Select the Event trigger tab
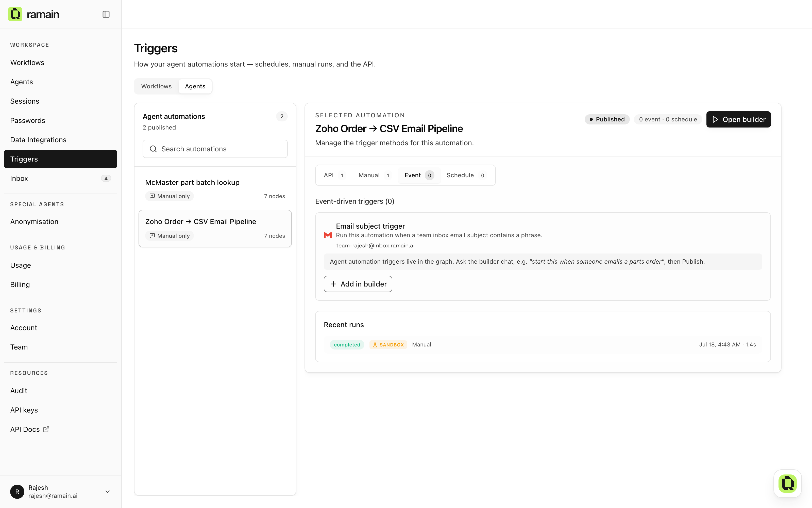The width and height of the screenshot is (812, 508). 419,175
